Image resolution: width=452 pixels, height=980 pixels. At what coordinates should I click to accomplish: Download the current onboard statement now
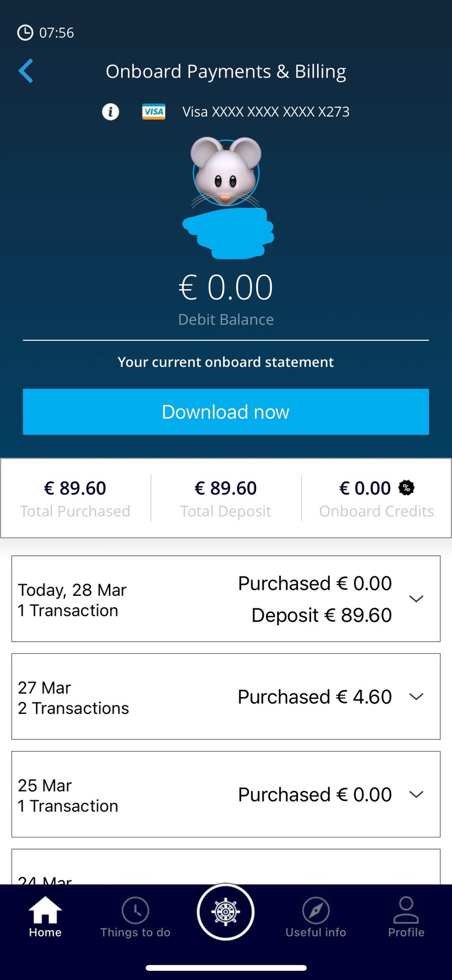(x=226, y=411)
